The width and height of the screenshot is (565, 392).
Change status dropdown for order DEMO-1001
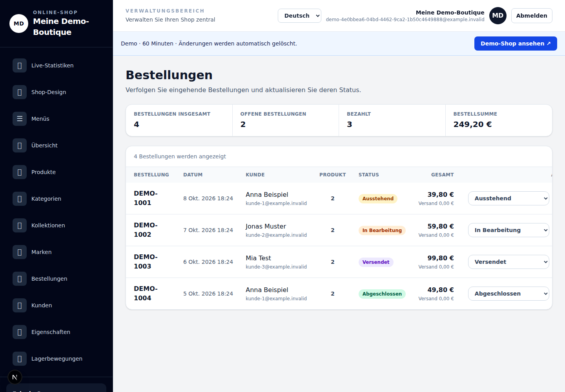pos(508,198)
